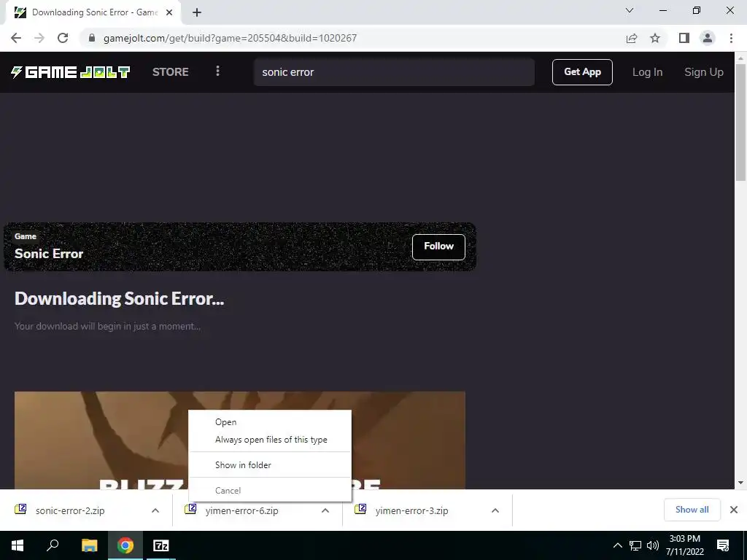Reload the Game Jolt page

pyautogui.click(x=63, y=38)
